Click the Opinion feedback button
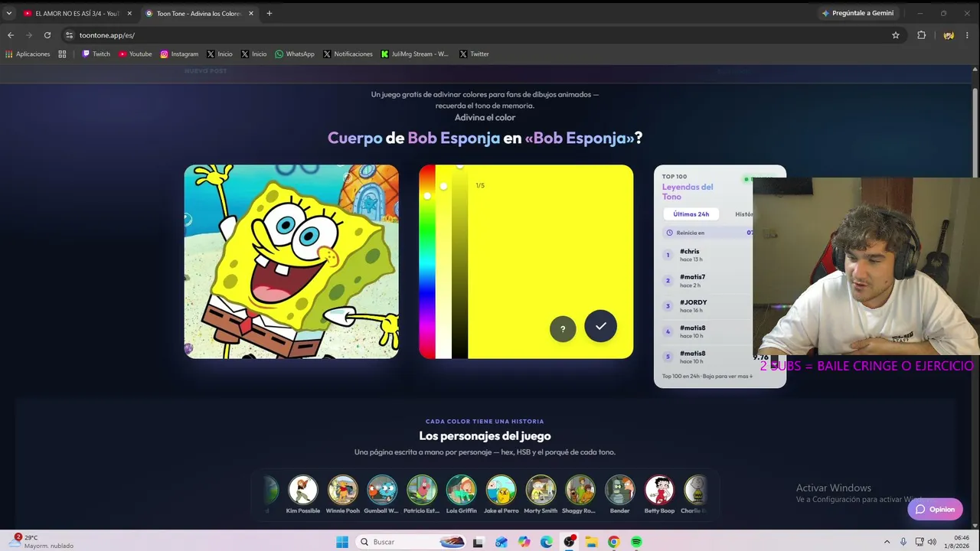This screenshot has width=980, height=551. click(935, 510)
